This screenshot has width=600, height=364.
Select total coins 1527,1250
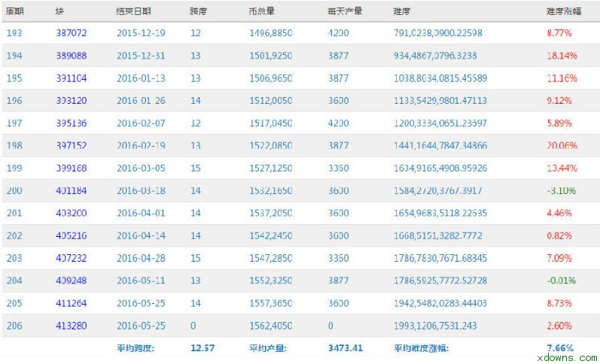pyautogui.click(x=270, y=168)
